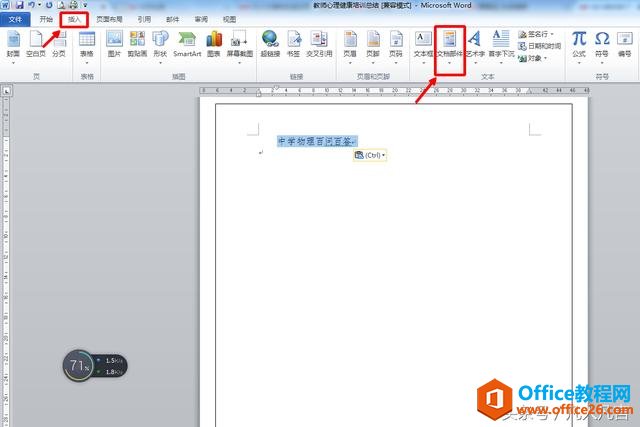Click the highlighted heading text 中学物理百问百答
Screen dimensions: 640x427
[317, 142]
